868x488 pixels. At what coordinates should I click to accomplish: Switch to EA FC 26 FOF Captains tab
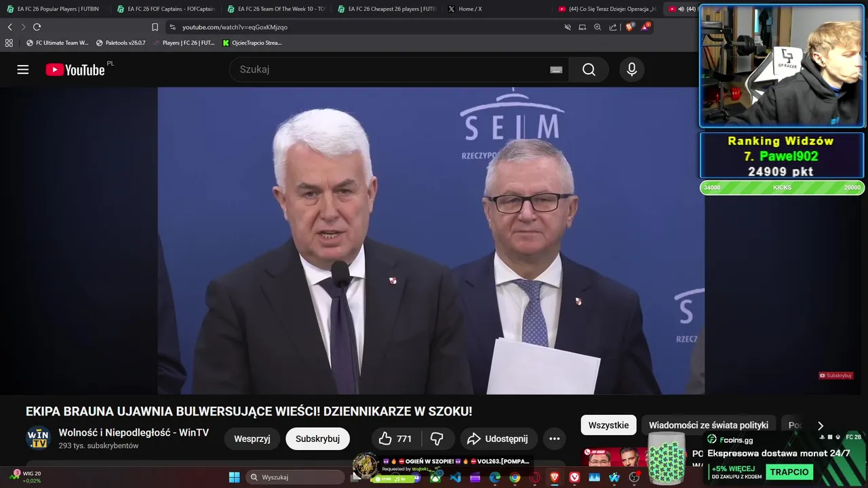click(165, 9)
